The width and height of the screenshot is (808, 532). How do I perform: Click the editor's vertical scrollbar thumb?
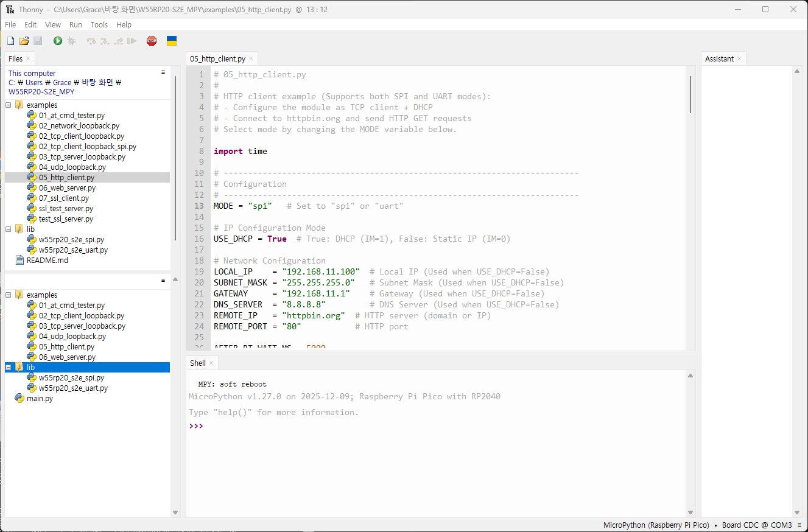click(x=690, y=94)
